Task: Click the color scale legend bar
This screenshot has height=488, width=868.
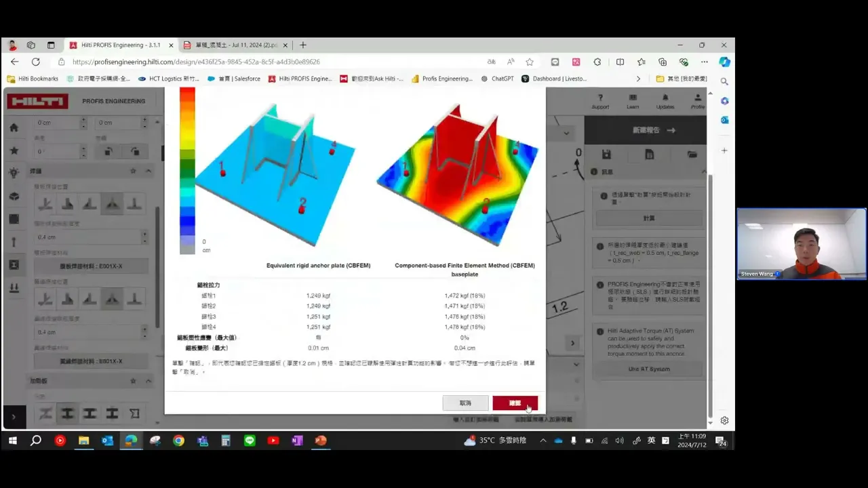Action: click(x=187, y=171)
